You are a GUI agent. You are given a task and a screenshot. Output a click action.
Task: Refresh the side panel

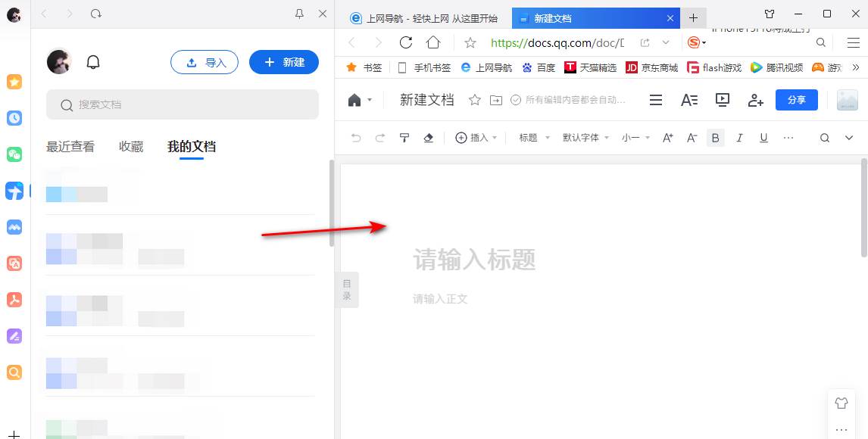tap(96, 14)
